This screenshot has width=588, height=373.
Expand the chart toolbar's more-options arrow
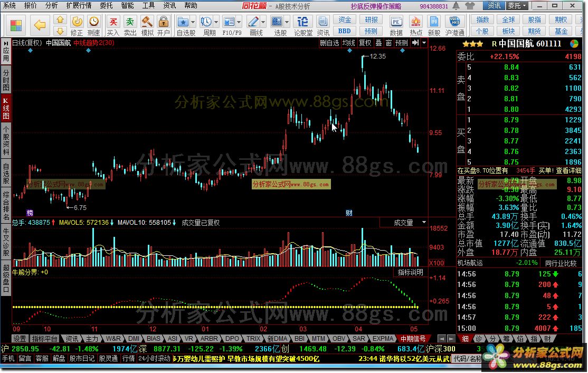[x=424, y=43]
